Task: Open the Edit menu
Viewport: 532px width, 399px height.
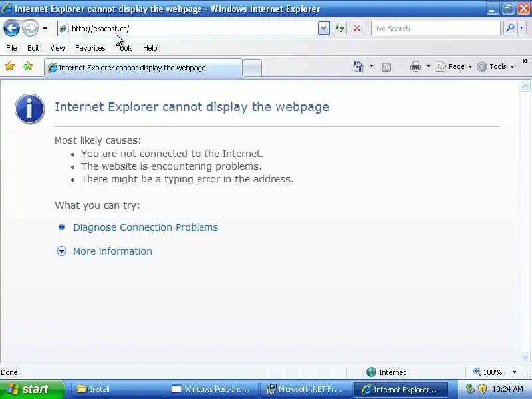Action: [33, 48]
